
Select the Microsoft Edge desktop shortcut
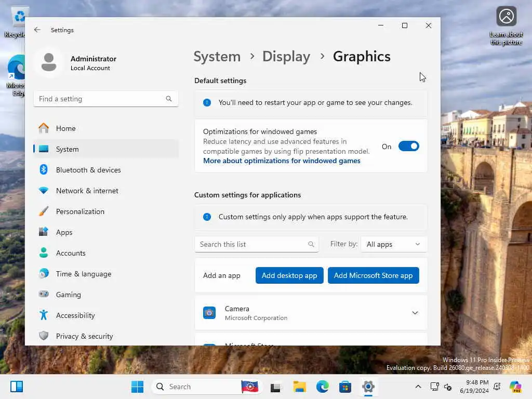[16, 75]
